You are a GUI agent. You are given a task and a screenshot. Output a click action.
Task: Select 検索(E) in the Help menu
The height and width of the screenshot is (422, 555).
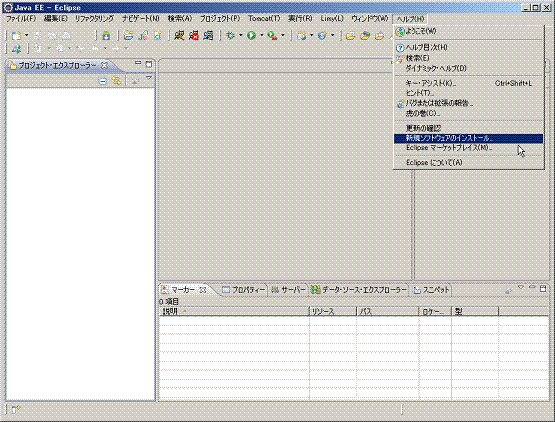pyautogui.click(x=469, y=58)
